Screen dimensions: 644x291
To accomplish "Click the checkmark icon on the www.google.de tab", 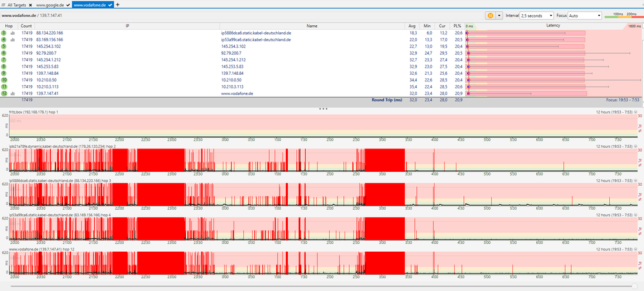I will click(70, 4).
